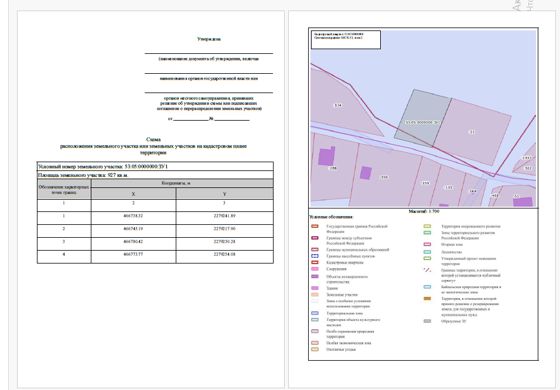Viewport: 560px width, 390px height.
Task: Click the cultural heritage territory legend symbol
Action: pyautogui.click(x=315, y=320)
